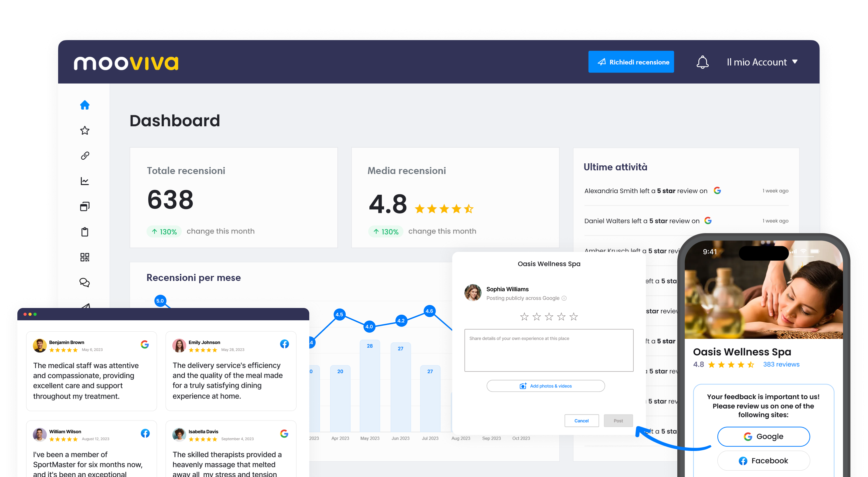Click the Richiedi recensione button
This screenshot has height=477, width=868.
[631, 62]
